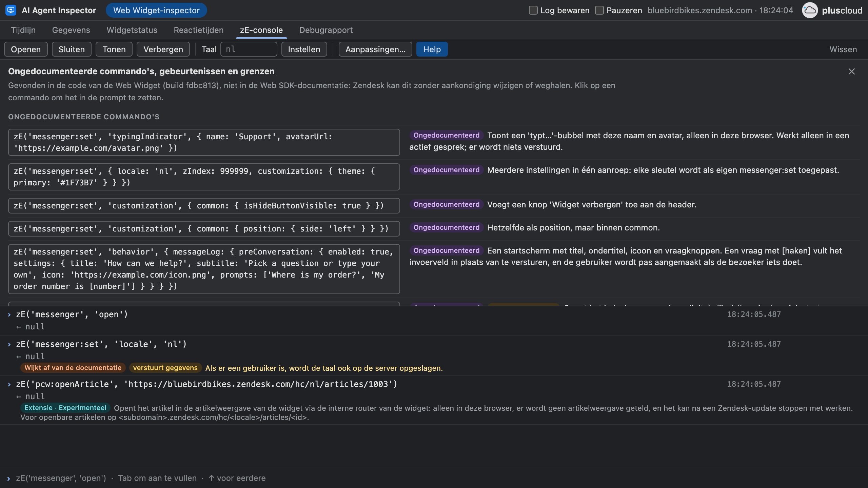Click the pluscloud brand name
The image size is (868, 488).
842,10
